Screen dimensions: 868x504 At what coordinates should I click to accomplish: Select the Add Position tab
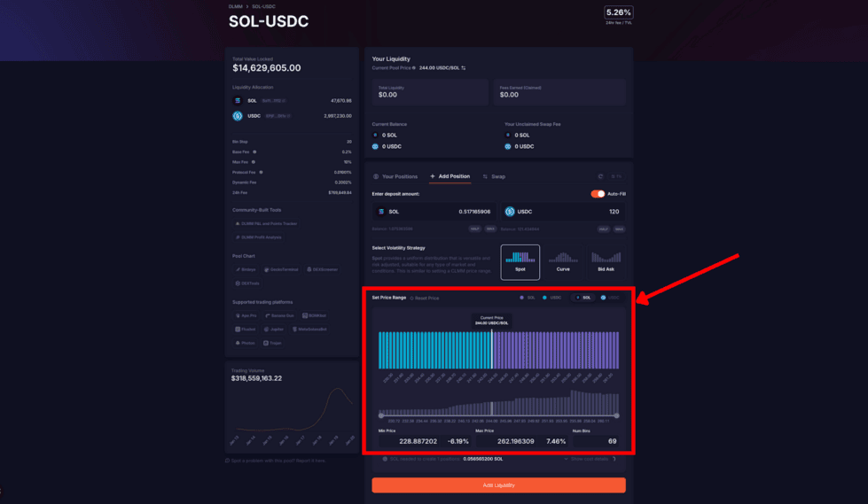coord(450,176)
